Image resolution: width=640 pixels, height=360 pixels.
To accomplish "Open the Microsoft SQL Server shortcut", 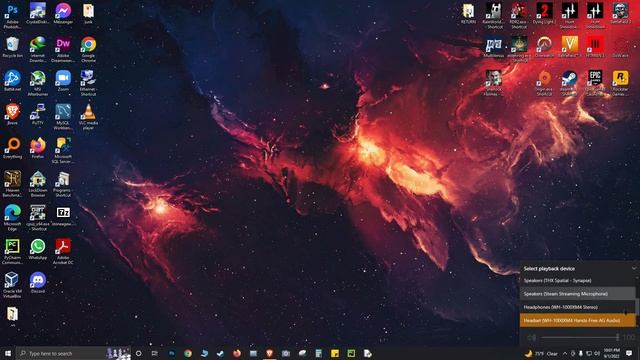I will pyautogui.click(x=63, y=151).
